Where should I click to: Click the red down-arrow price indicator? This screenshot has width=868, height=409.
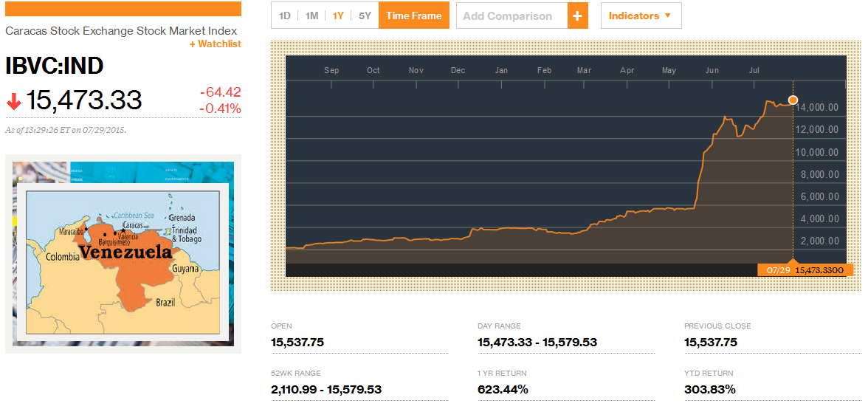point(14,101)
